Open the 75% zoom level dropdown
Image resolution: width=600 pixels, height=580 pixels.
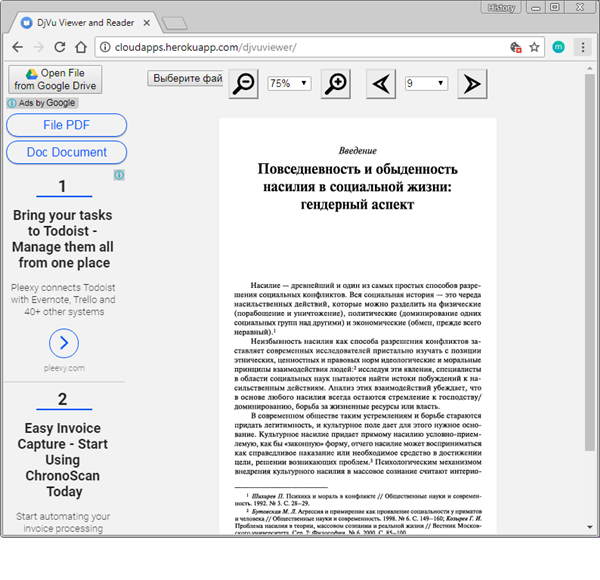click(x=289, y=83)
